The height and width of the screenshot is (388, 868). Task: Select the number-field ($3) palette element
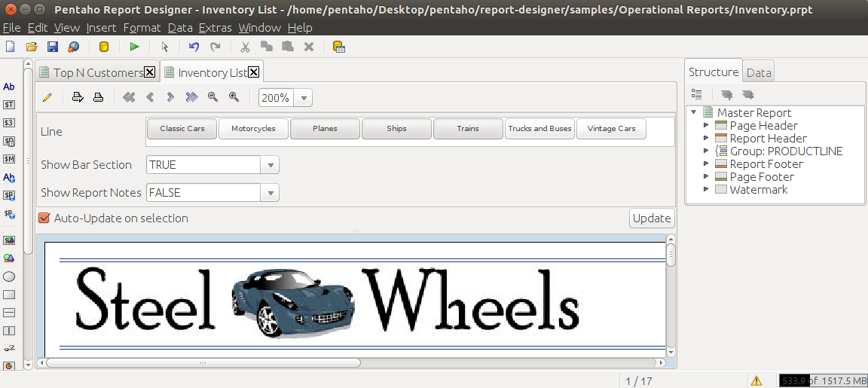(x=9, y=123)
